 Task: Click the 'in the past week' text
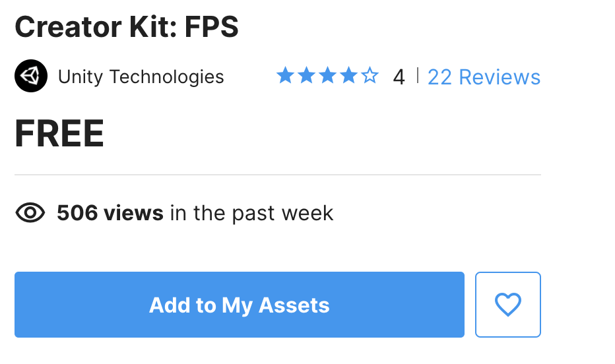click(x=251, y=213)
